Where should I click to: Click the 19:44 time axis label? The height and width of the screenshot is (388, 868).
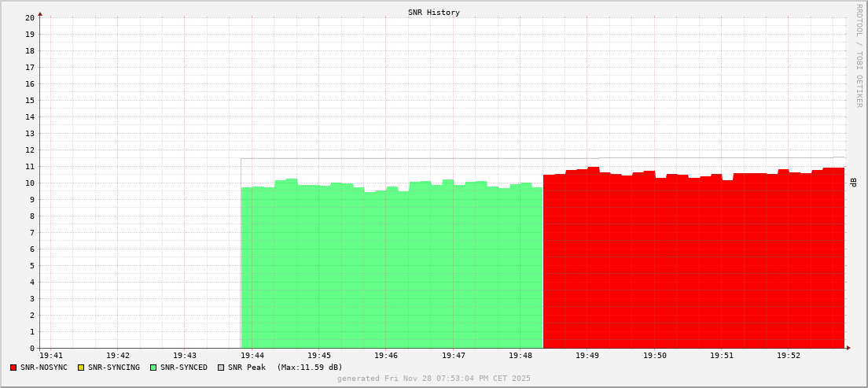coord(252,356)
